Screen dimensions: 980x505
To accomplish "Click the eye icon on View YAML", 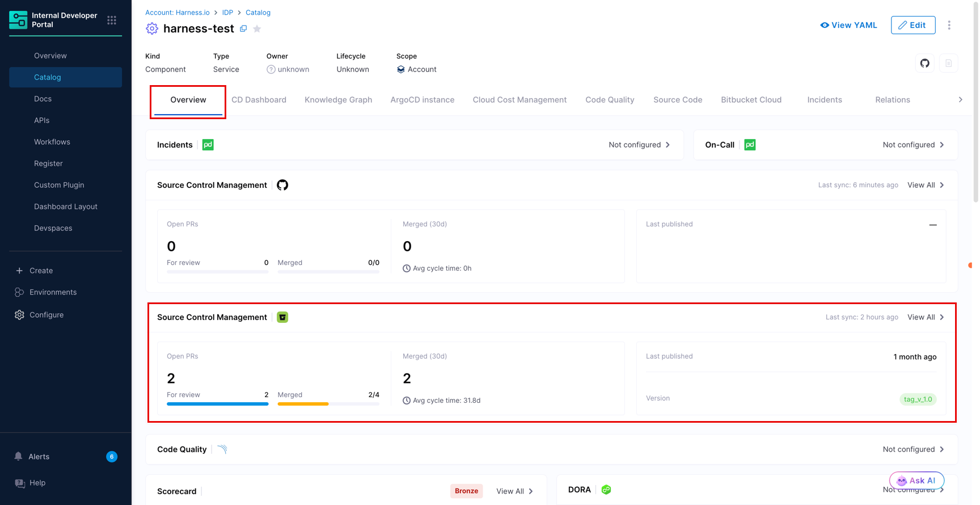I will point(825,25).
